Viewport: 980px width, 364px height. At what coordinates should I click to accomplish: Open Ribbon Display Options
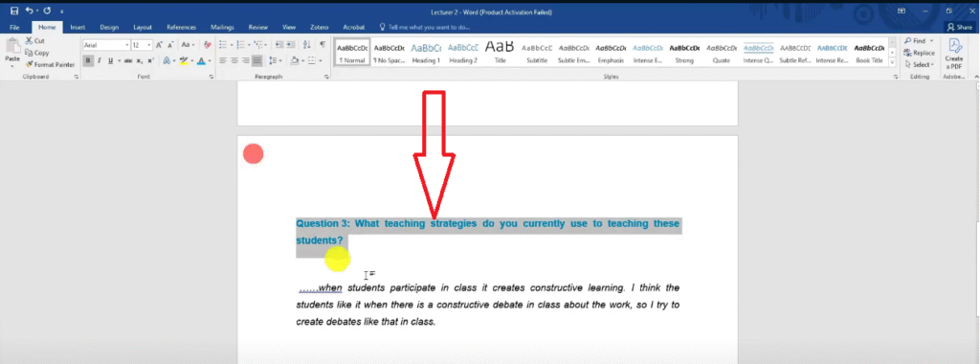[x=902, y=11]
